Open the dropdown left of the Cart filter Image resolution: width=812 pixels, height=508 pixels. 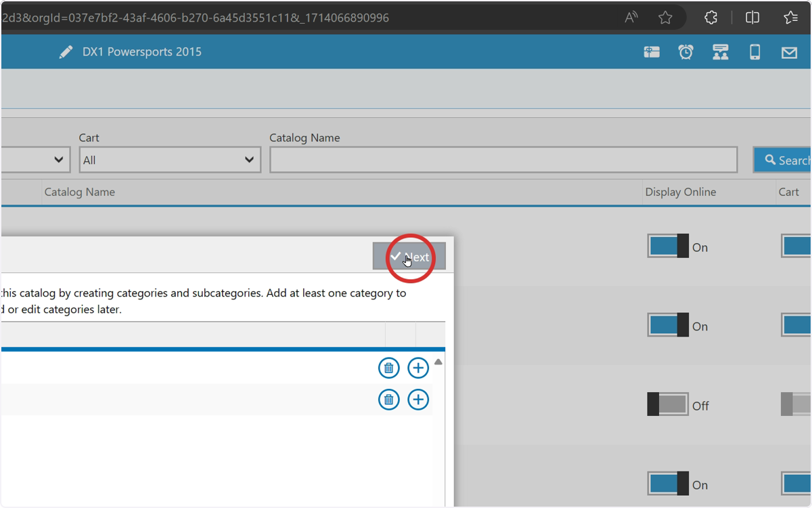click(x=35, y=160)
